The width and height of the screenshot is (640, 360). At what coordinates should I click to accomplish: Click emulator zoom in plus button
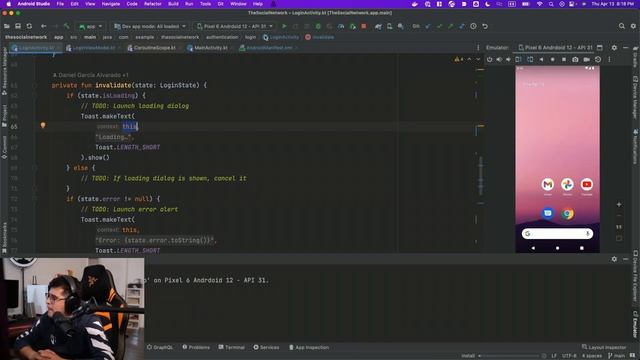point(619,204)
